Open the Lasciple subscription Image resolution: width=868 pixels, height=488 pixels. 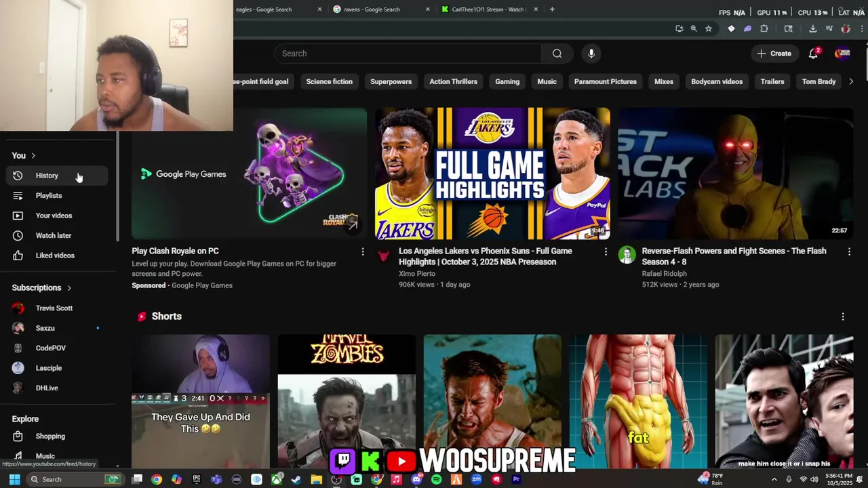(x=58, y=368)
